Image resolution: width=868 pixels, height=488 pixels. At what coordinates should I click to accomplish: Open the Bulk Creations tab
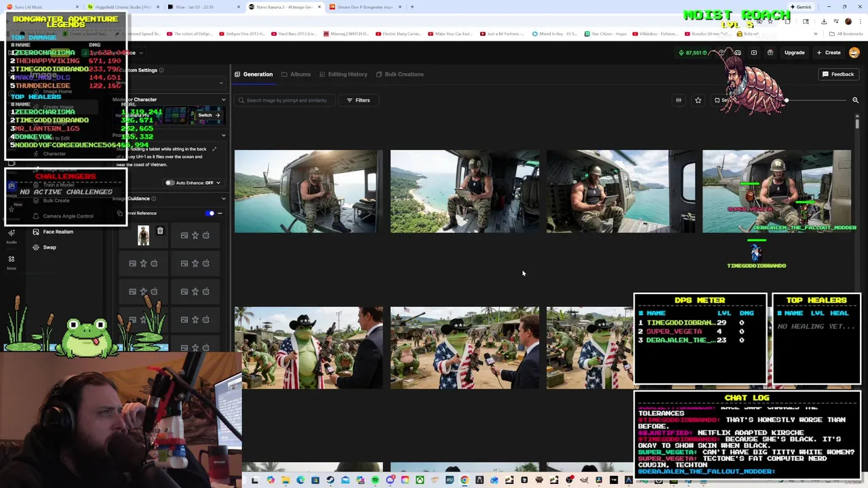click(x=399, y=74)
